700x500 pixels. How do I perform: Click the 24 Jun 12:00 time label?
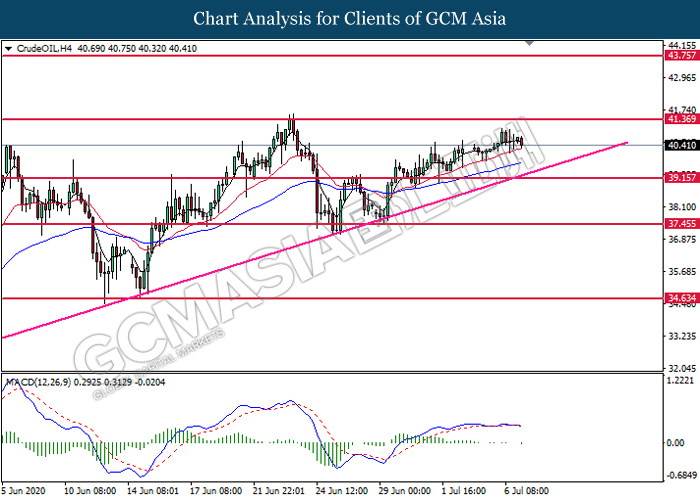pos(342,491)
